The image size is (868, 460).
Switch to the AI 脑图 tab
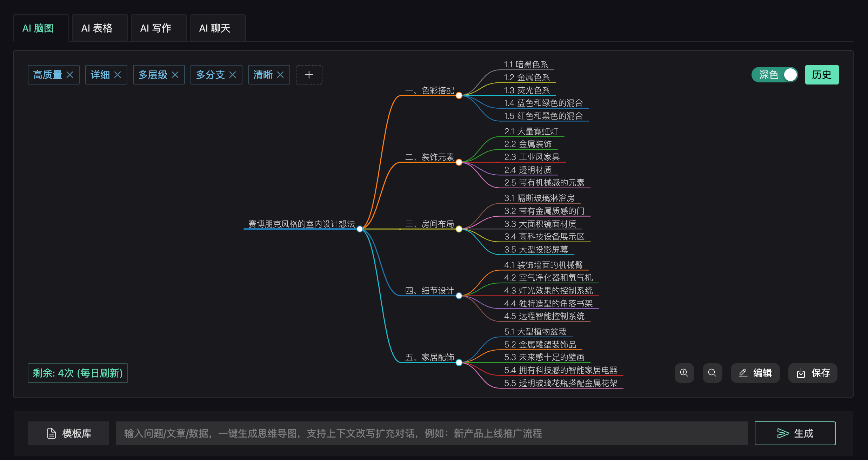pos(41,28)
